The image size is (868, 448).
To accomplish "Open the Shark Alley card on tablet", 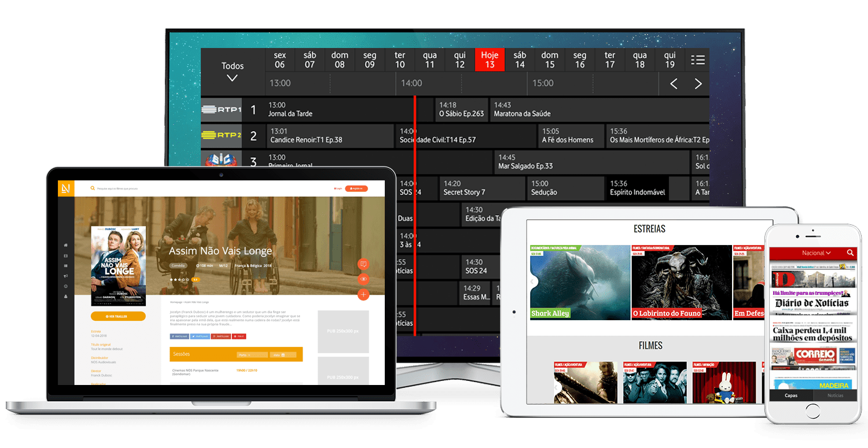I will [x=580, y=283].
